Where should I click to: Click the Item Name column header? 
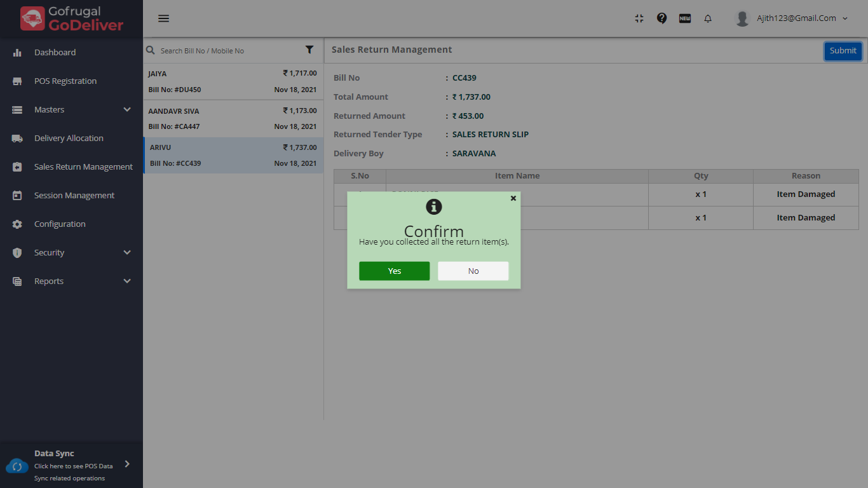point(517,176)
